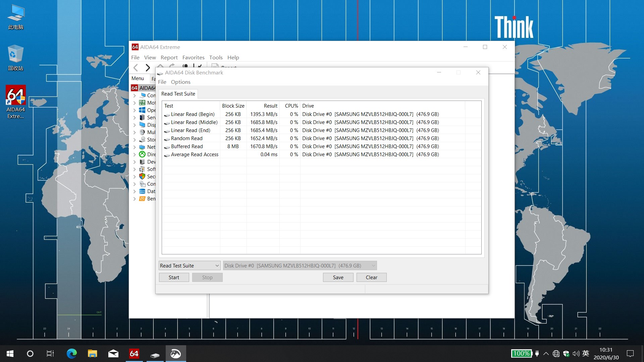
Task: Click the Start benchmark button
Action: pyautogui.click(x=174, y=278)
